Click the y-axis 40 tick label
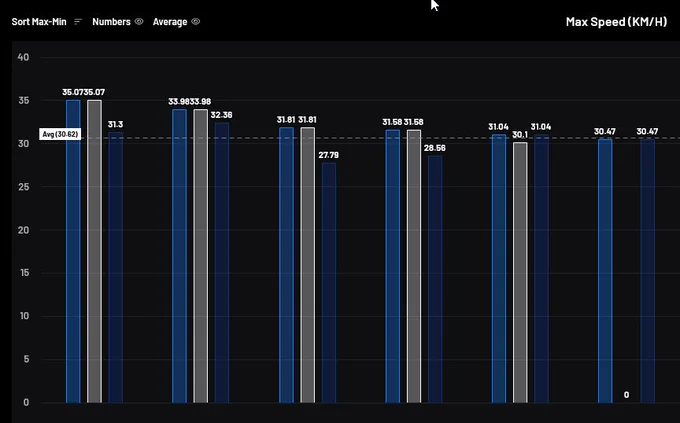The width and height of the screenshot is (680, 423). click(x=23, y=57)
